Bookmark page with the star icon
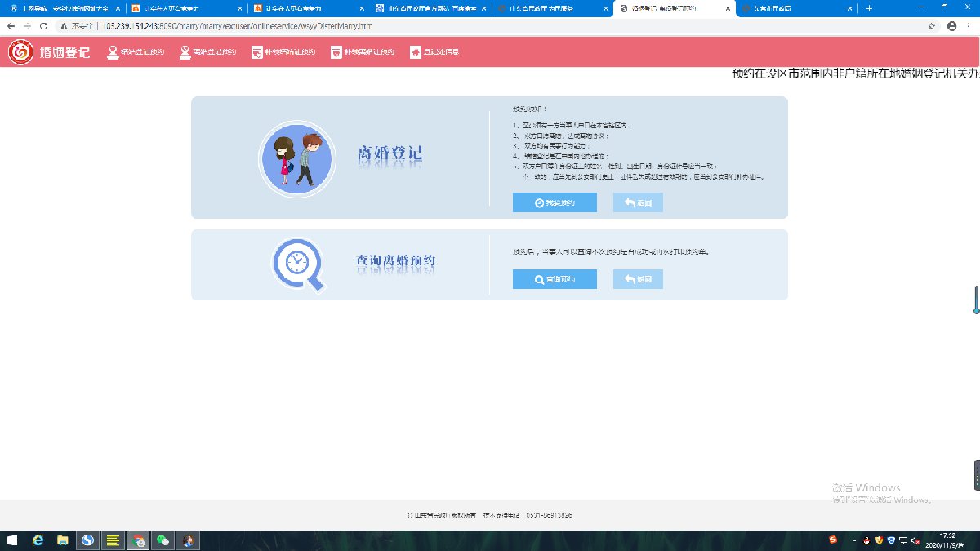Viewport: 980px width, 551px height. [x=932, y=25]
